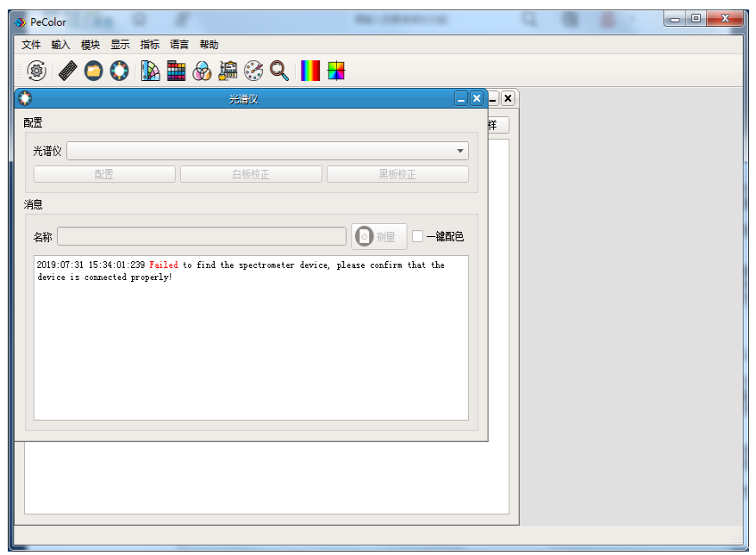
Task: Open the folder icon in toolbar
Action: coord(93,71)
